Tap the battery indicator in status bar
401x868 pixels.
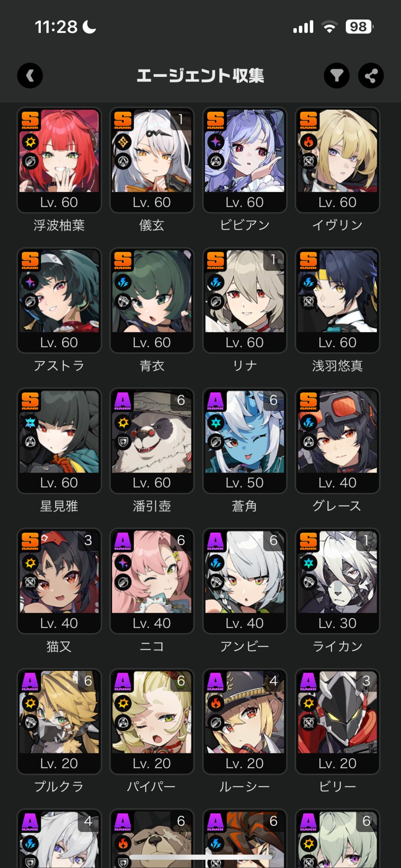(359, 27)
